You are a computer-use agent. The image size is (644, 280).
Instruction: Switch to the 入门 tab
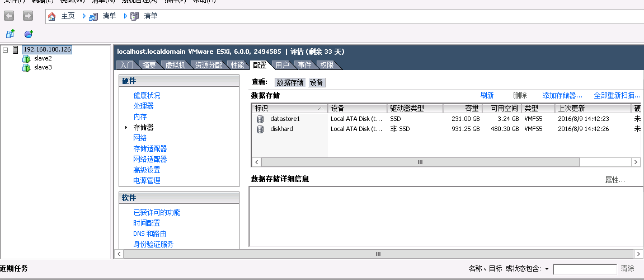[127, 65]
